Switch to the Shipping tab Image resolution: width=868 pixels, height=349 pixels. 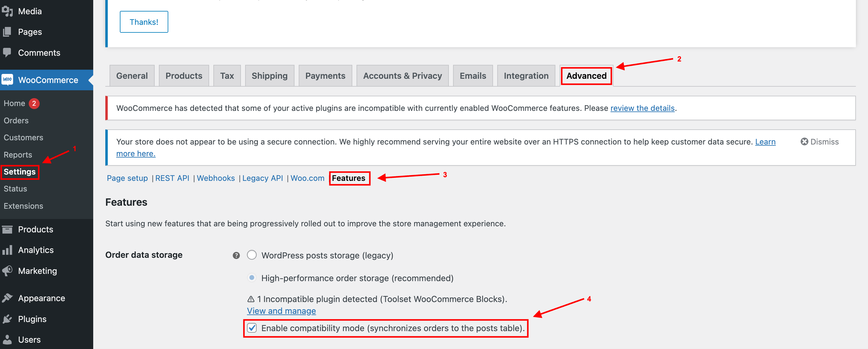click(x=270, y=75)
